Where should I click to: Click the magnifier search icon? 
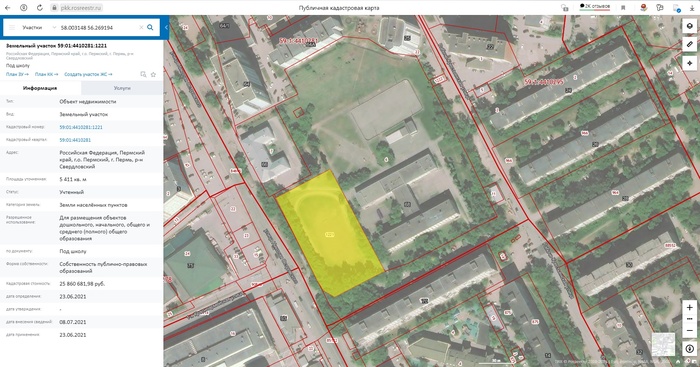point(150,27)
